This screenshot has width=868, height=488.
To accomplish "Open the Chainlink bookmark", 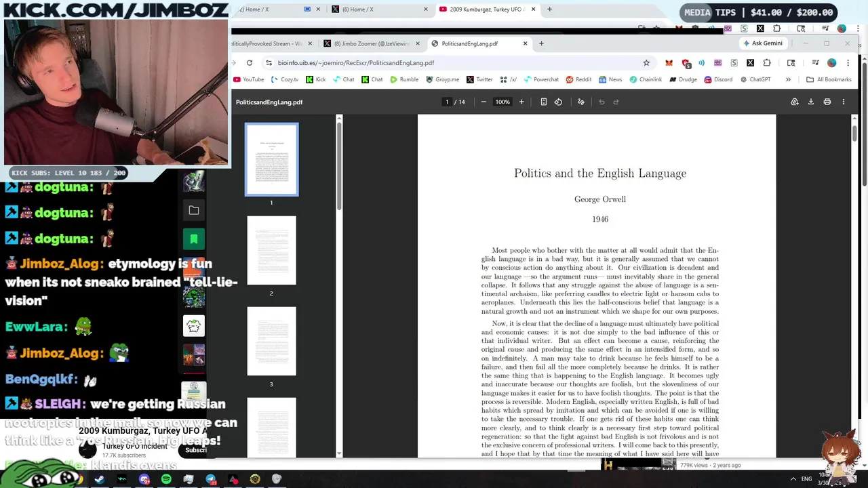I will [645, 79].
